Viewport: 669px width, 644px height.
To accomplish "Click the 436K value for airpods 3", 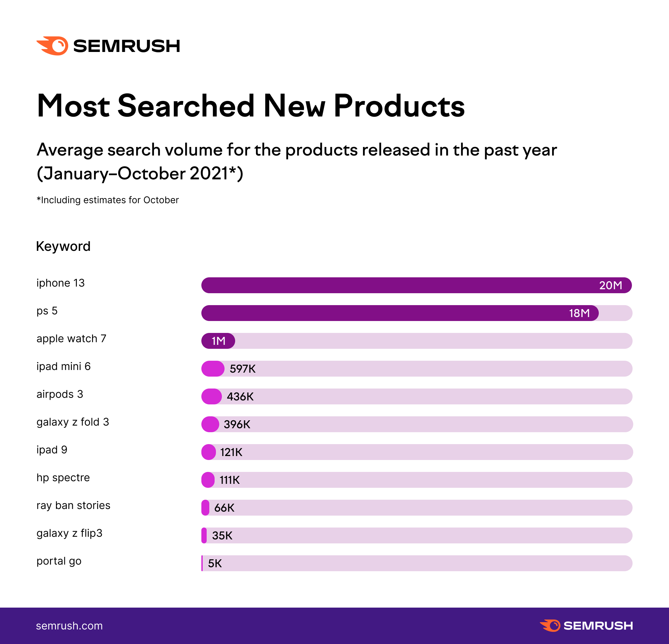I will click(x=240, y=397).
